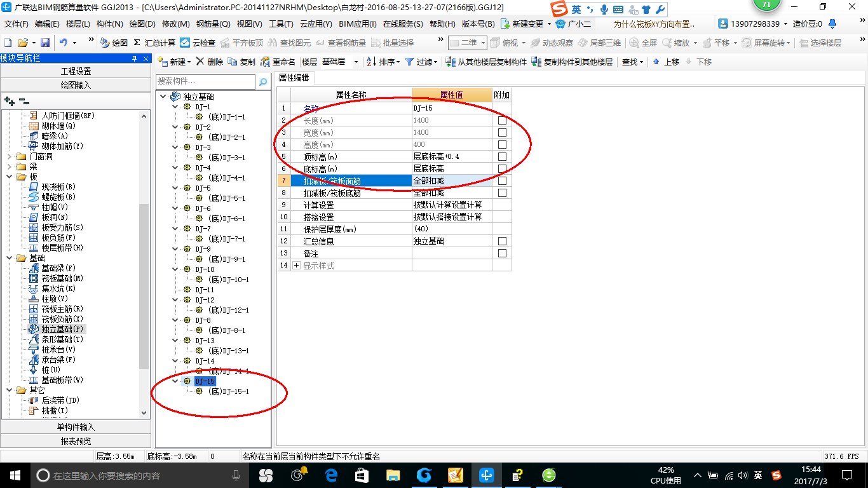Toggle 附加 checkbox for 高度(mm) row

502,144
